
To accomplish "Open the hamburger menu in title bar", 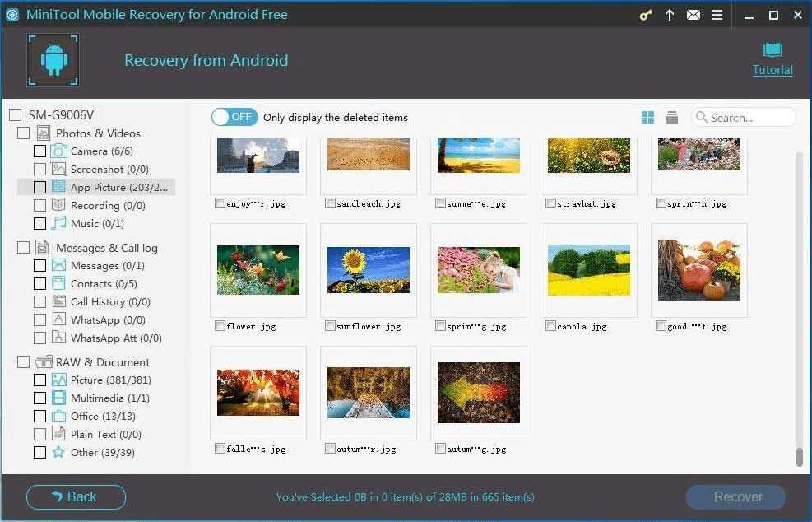I will pos(717,16).
